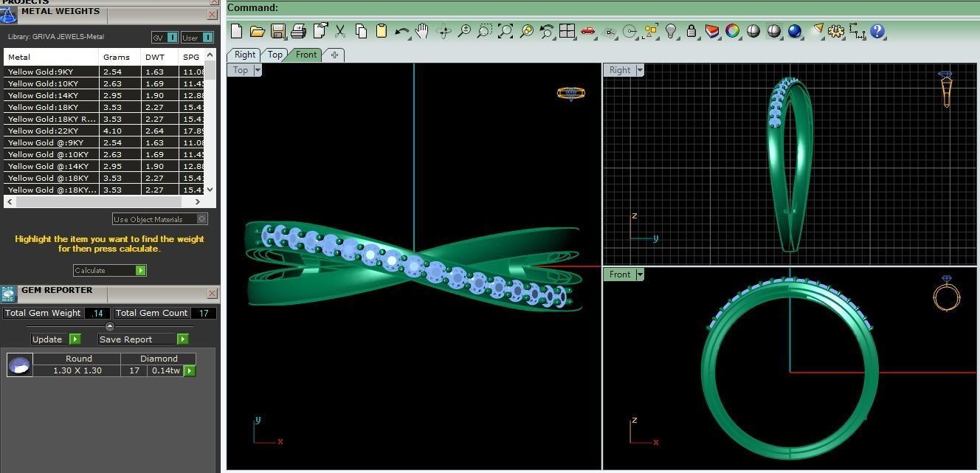Click the Object Snap circle icon
Image resolution: width=980 pixels, height=473 pixels.
coord(629,31)
